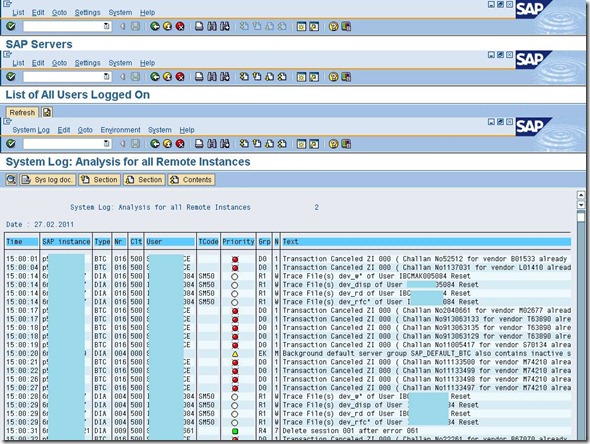Open command field dropdown in Users Logged On window

tap(107, 77)
